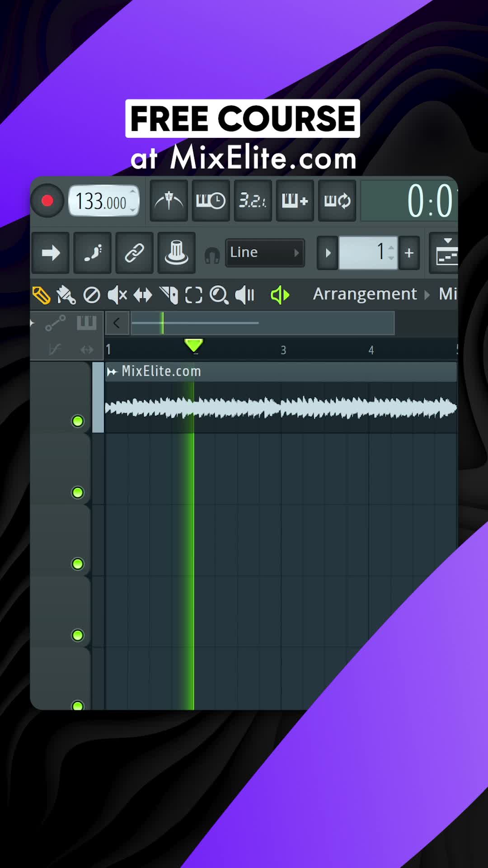Screen dimensions: 488x868
Task: Select the Paint brush tool
Action: pos(66,295)
